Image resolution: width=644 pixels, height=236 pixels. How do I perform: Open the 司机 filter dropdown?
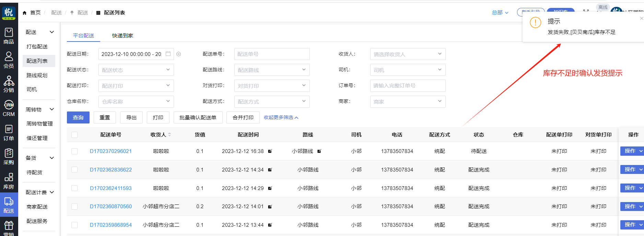(408, 70)
